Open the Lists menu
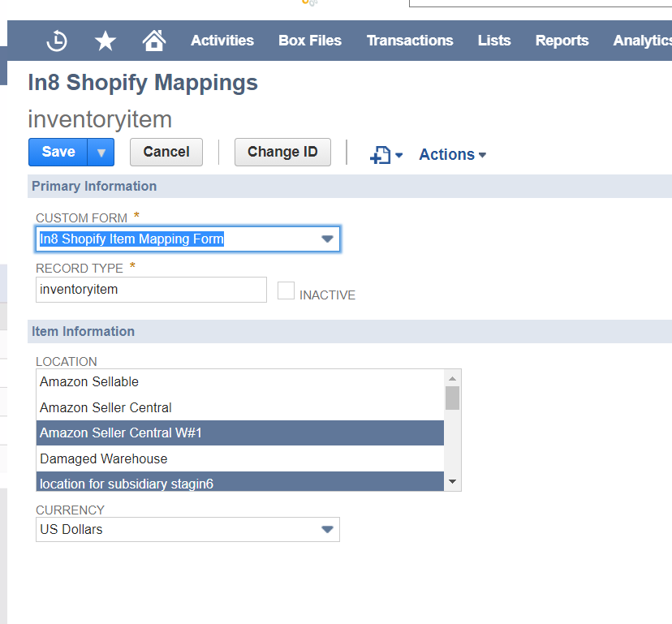 click(493, 40)
